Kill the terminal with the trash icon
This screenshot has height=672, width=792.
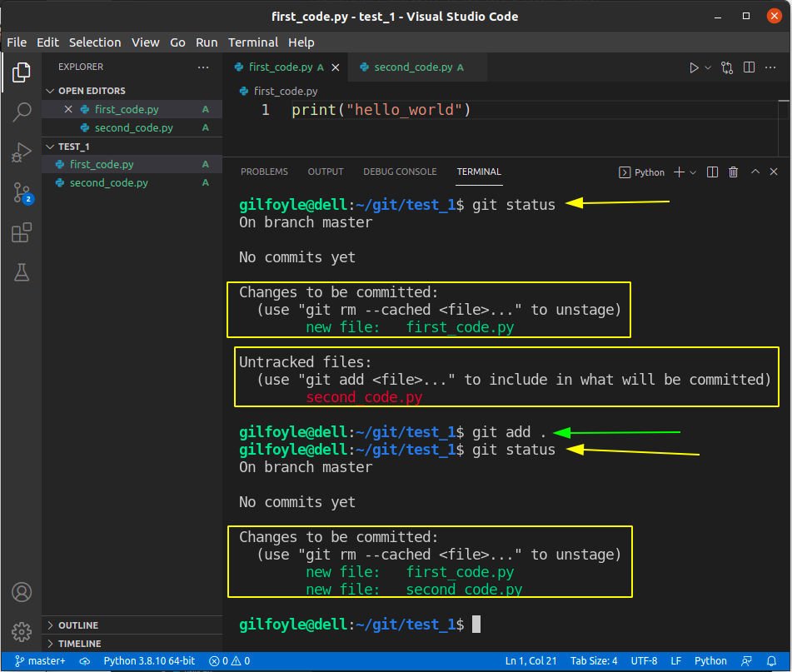point(733,172)
